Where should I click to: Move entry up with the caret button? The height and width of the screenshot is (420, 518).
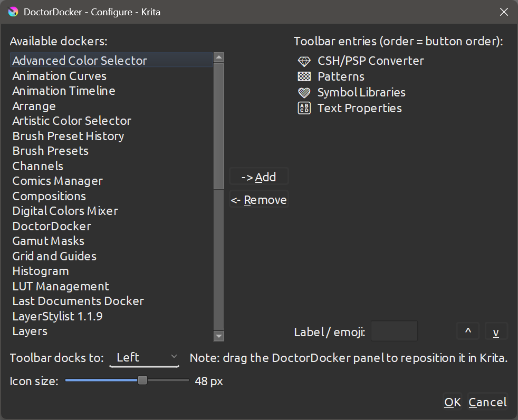(x=468, y=332)
